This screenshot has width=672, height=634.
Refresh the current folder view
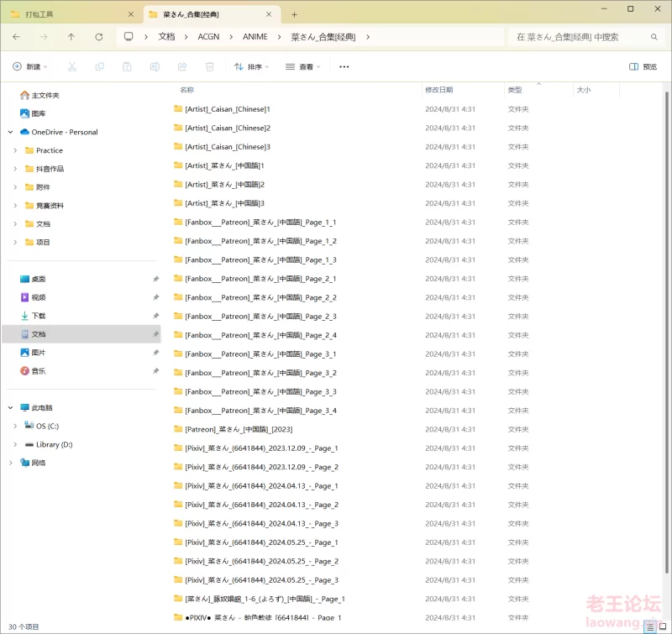98,37
